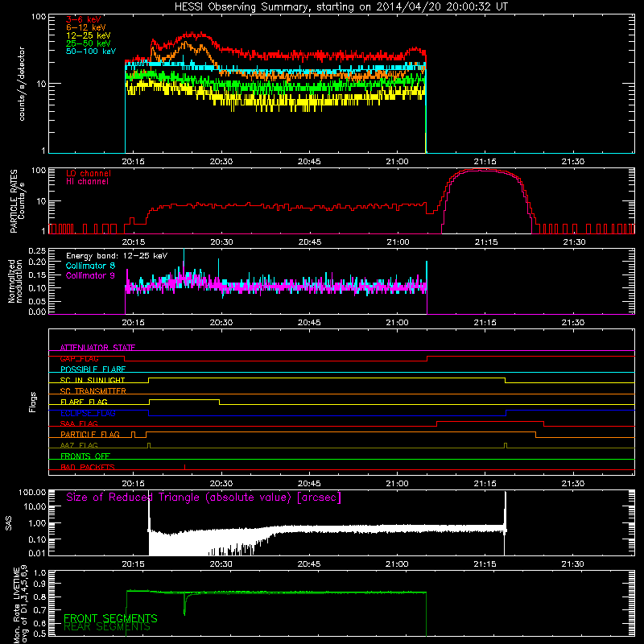
Task: Select the 6-12 keV legend label
Action: tap(86, 27)
